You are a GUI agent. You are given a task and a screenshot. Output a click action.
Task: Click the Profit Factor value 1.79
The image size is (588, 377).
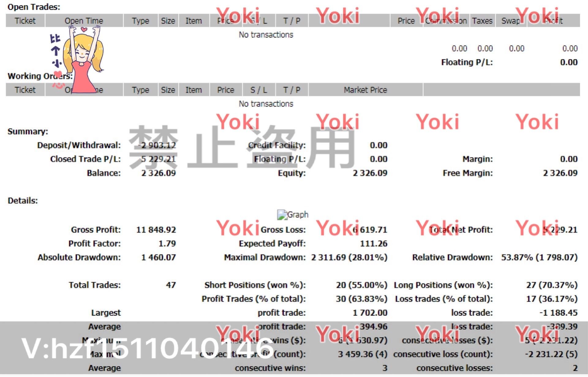pyautogui.click(x=167, y=243)
